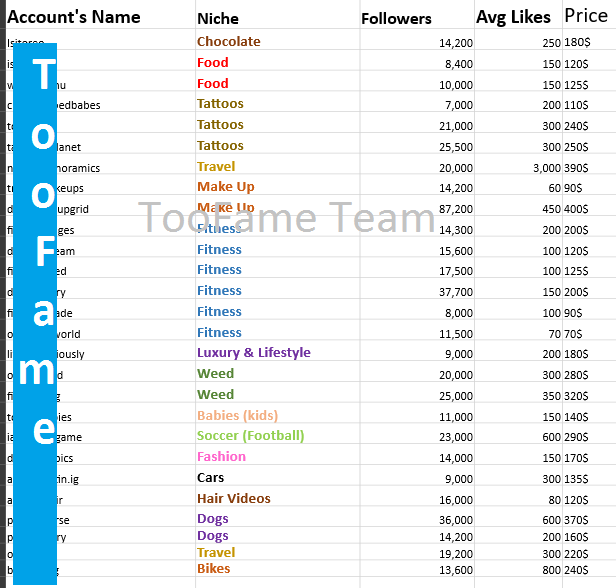
Task: Click the 37,700 followers cell
Action: click(417, 289)
